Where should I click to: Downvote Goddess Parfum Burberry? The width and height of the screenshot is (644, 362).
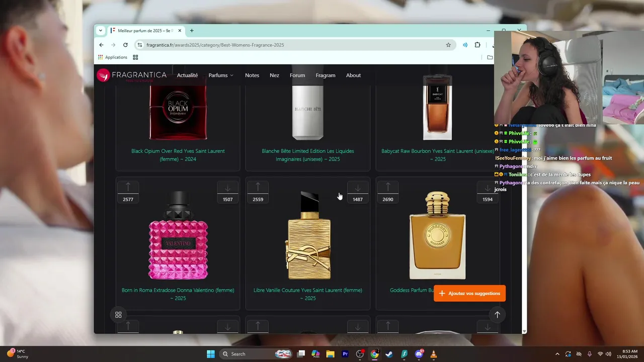tap(487, 187)
